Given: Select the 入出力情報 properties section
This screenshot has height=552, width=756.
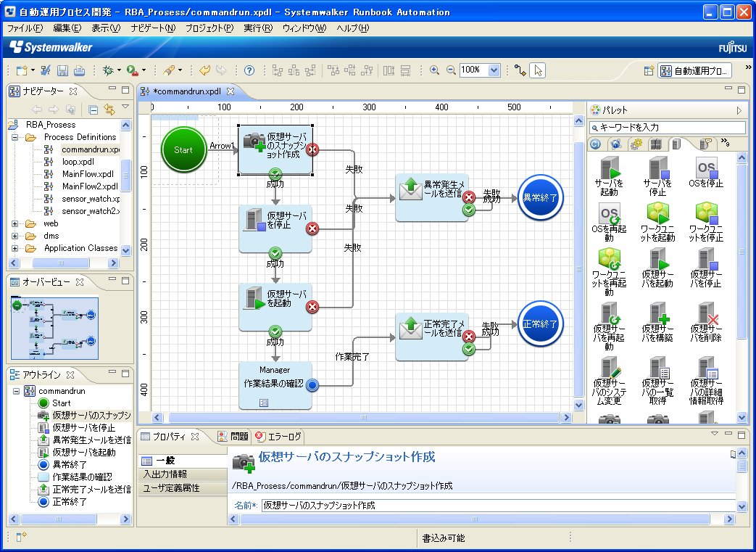Looking at the screenshot, I should [182, 474].
